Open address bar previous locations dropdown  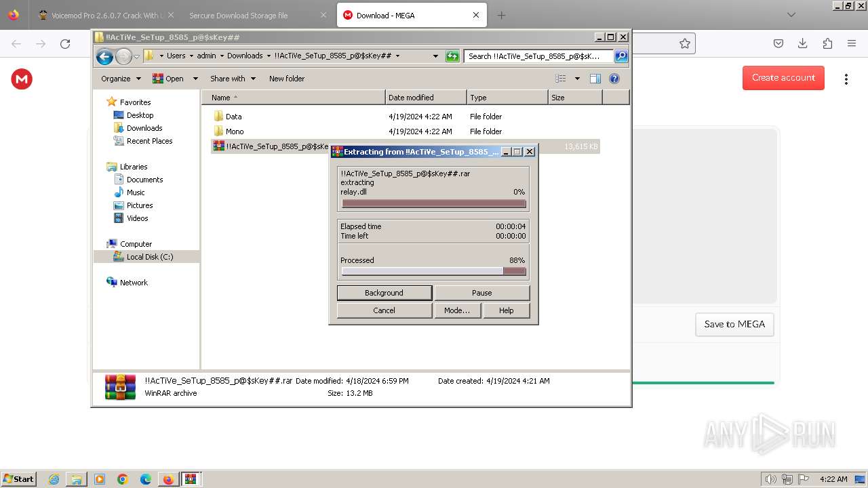[x=435, y=56]
